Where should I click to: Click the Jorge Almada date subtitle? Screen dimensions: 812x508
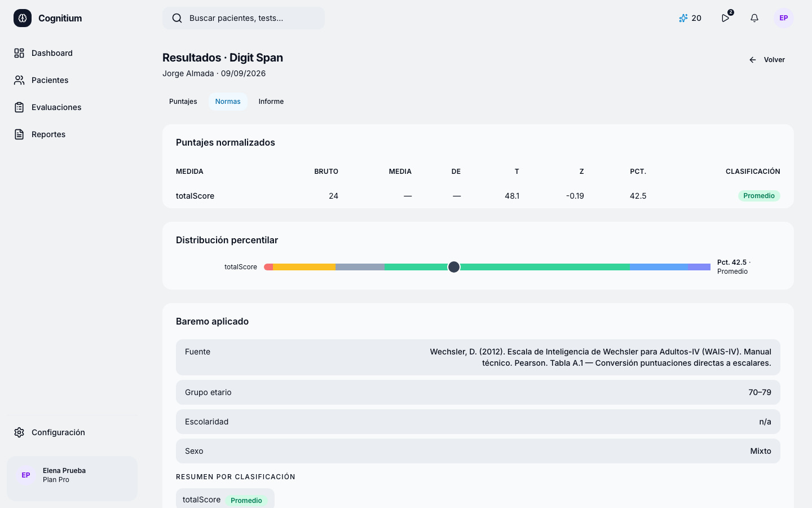[x=214, y=73]
